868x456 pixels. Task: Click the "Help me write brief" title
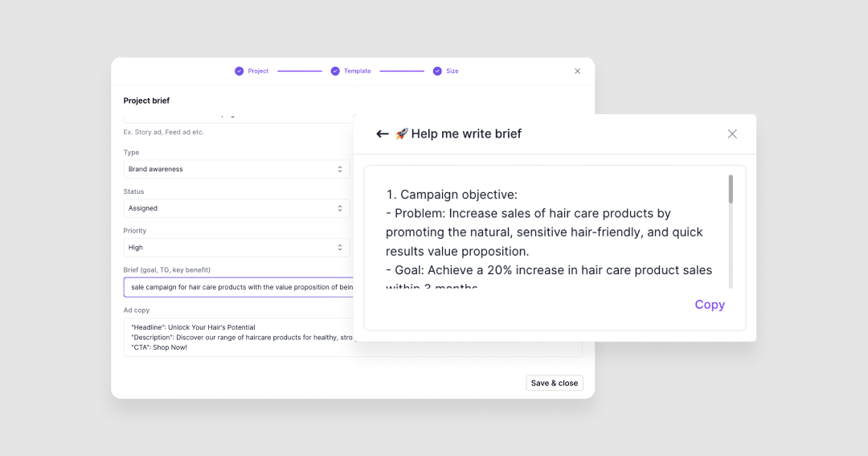pyautogui.click(x=466, y=134)
